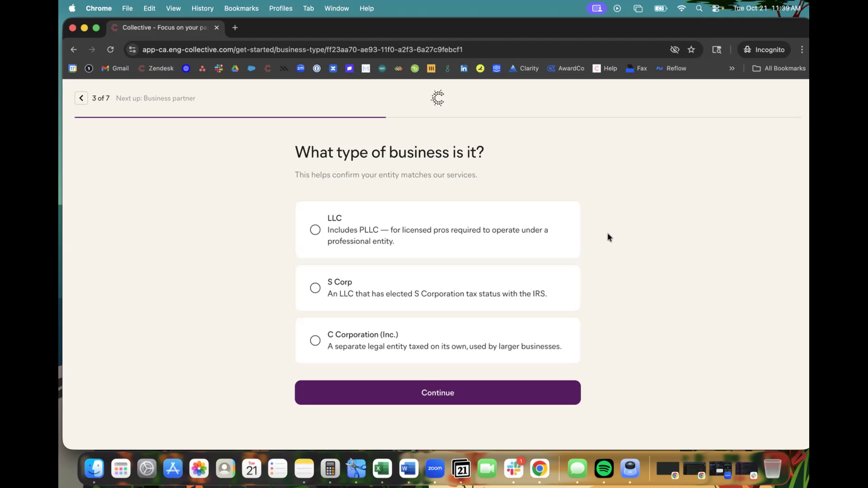Image resolution: width=868 pixels, height=488 pixels.
Task: Select the LLC radio option
Action: pos(315,230)
